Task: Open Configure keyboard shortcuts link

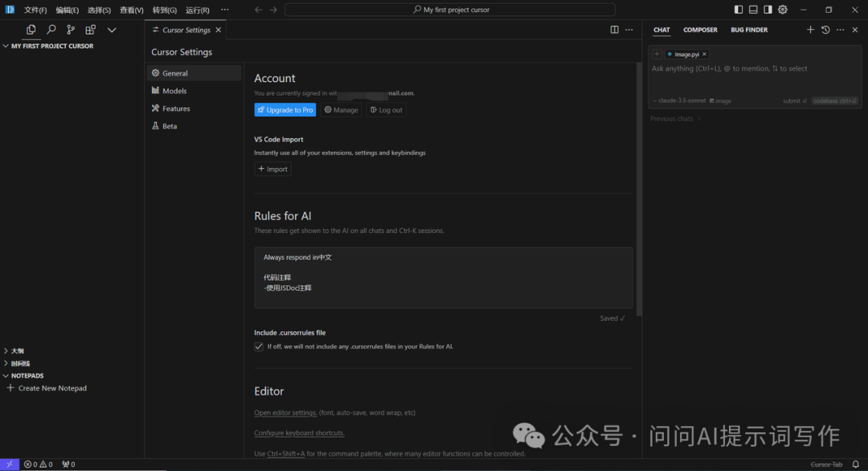Action: point(299,432)
